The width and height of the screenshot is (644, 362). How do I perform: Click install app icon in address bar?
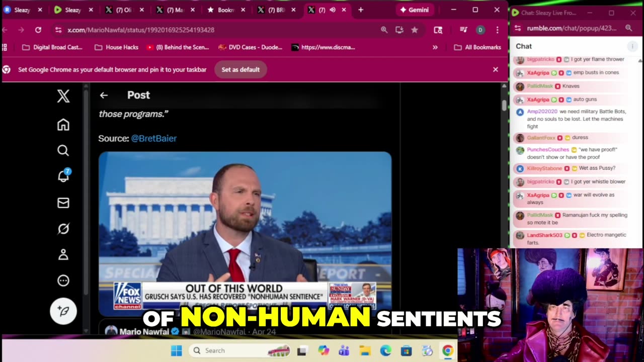tap(399, 30)
